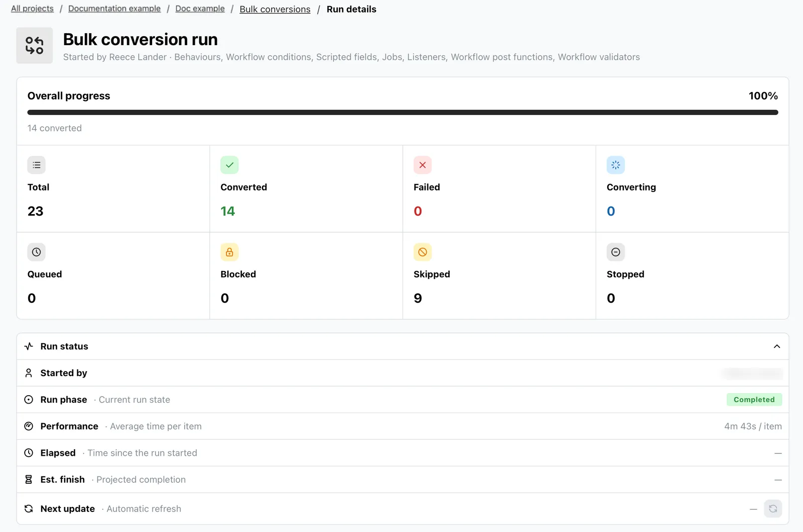This screenshot has width=803, height=532.
Task: Click 'Average time per item' description
Action: click(156, 426)
